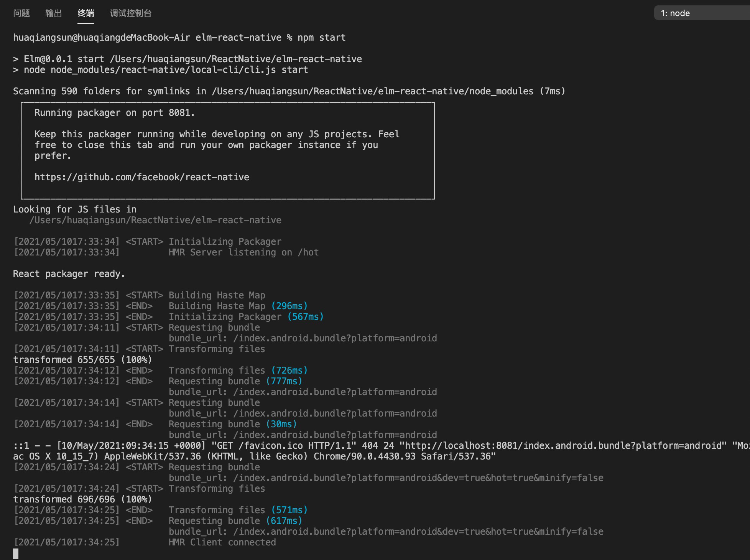750x560 pixels.
Task: Click the "(296ms)" Building Haste Map timing
Action: [289, 306]
